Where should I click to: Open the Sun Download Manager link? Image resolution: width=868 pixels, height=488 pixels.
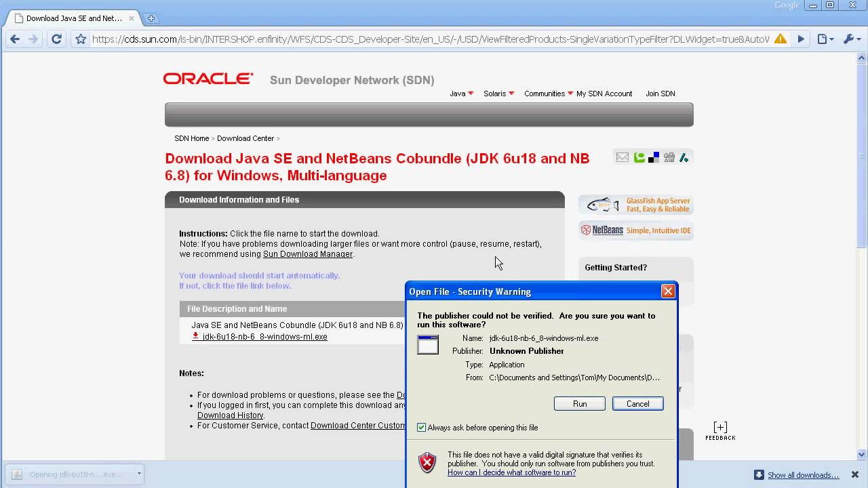[308, 254]
